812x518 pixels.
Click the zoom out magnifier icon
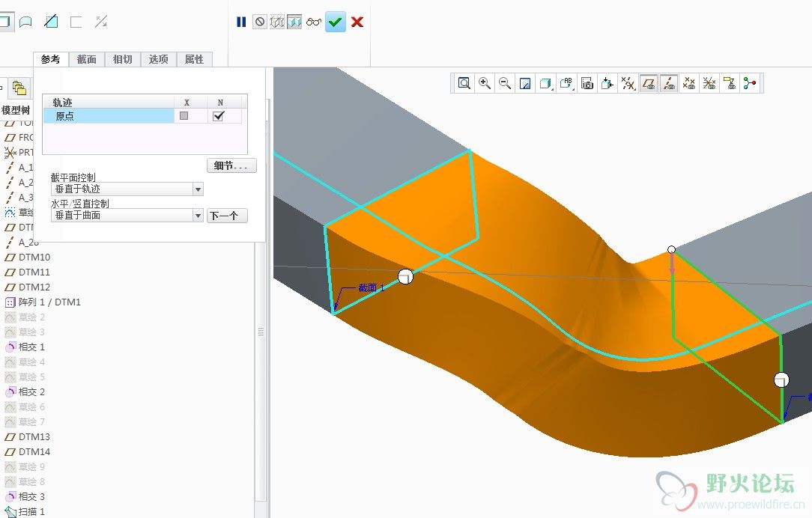(x=505, y=83)
